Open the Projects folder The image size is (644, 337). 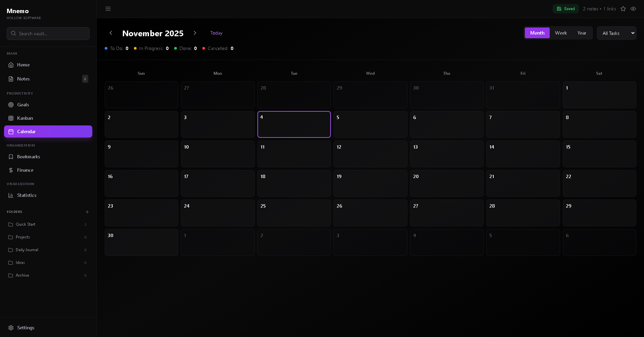tap(48, 237)
